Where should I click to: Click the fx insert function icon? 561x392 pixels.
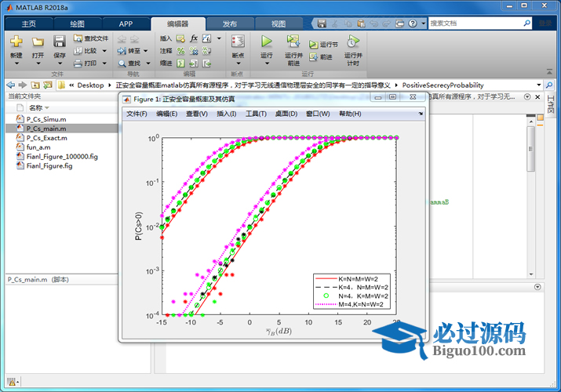coord(194,38)
